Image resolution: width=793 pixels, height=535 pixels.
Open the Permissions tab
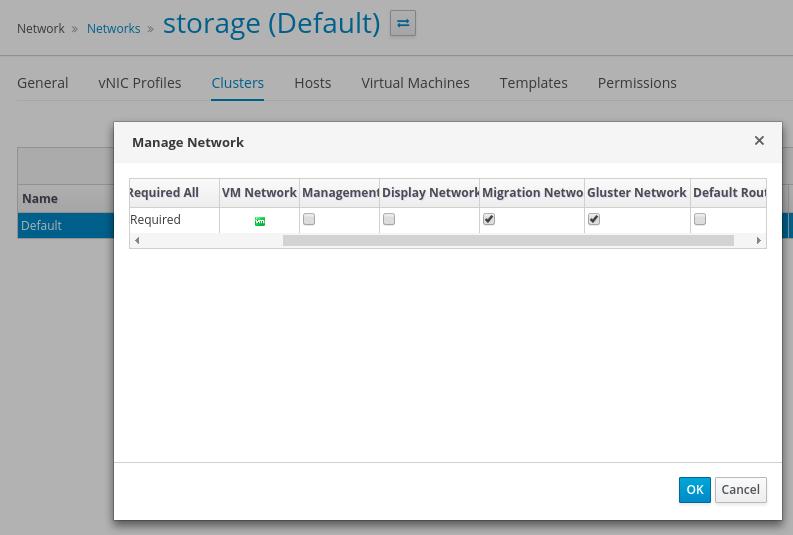pos(637,83)
